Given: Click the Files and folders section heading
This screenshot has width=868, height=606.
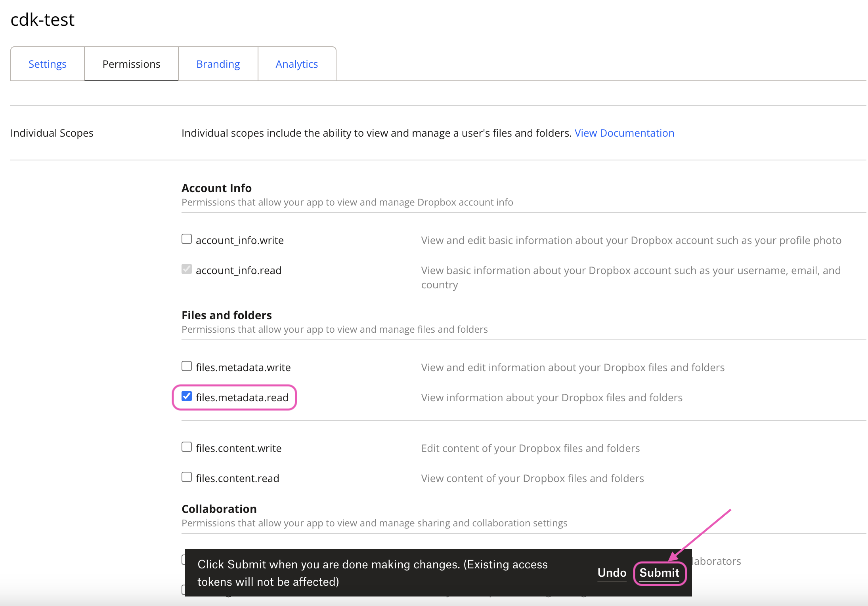Looking at the screenshot, I should tap(226, 315).
